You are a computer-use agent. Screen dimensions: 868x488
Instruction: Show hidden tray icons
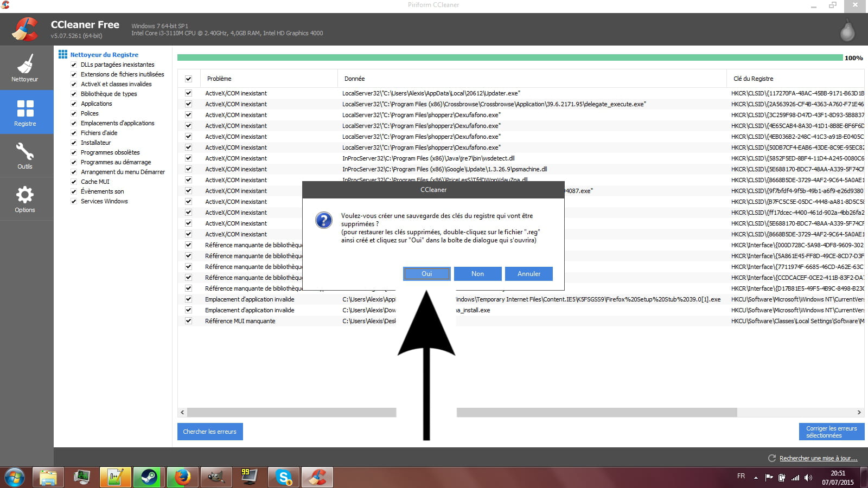coord(756,478)
